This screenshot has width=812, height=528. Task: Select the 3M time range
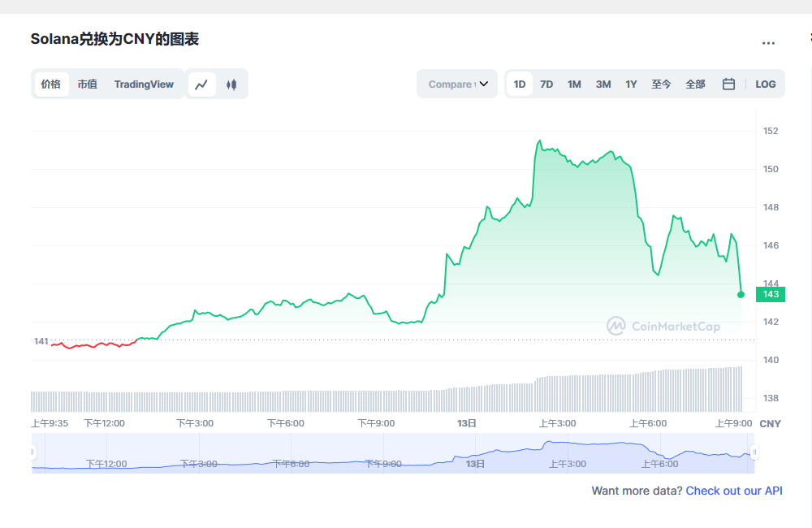click(x=603, y=84)
